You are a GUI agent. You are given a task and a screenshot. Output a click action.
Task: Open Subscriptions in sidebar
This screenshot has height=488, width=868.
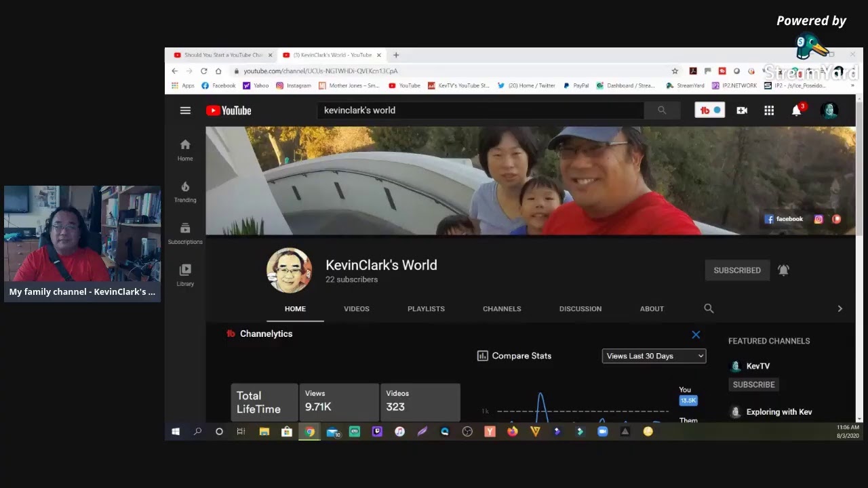click(x=185, y=233)
